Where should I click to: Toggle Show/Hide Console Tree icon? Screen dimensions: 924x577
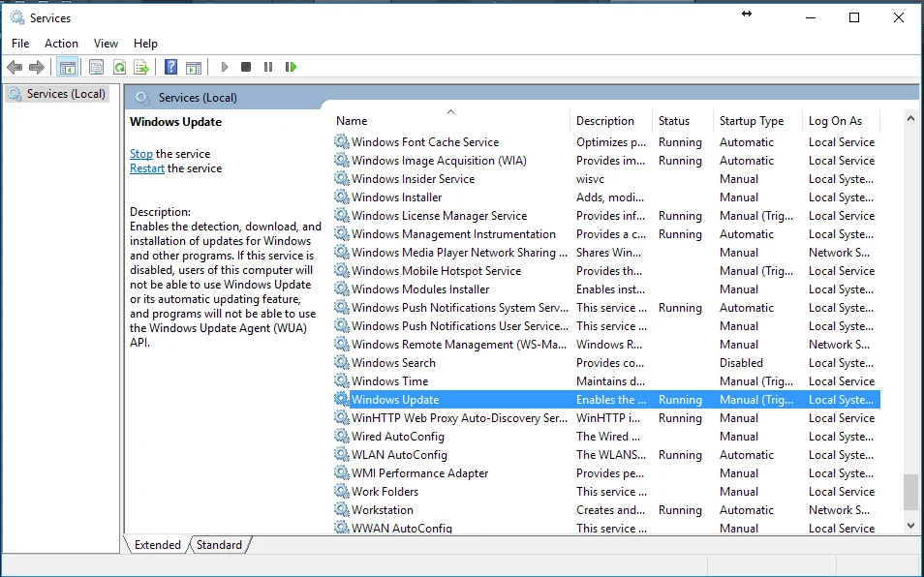(x=68, y=67)
